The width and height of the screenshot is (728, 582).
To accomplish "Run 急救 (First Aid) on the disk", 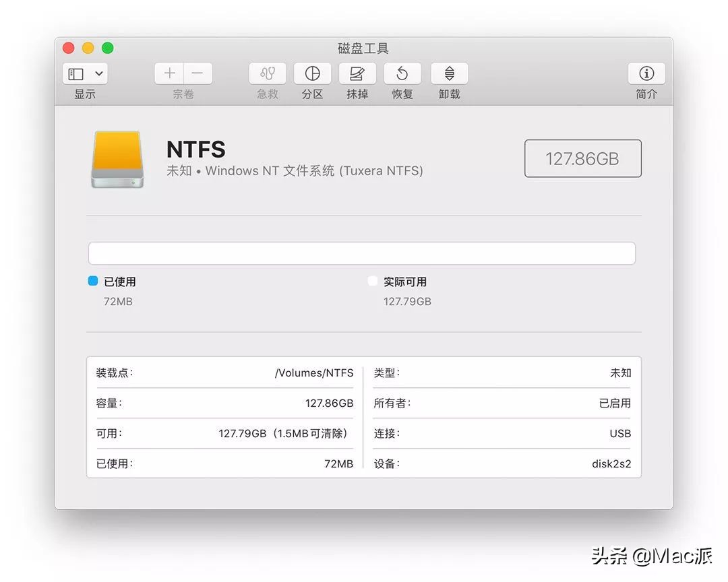I will pyautogui.click(x=267, y=74).
